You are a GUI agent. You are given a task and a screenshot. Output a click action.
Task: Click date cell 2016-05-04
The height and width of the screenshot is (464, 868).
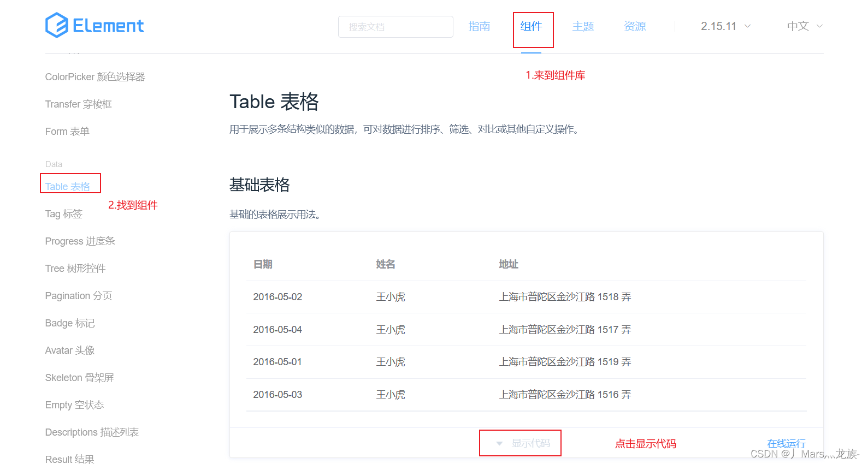click(277, 330)
